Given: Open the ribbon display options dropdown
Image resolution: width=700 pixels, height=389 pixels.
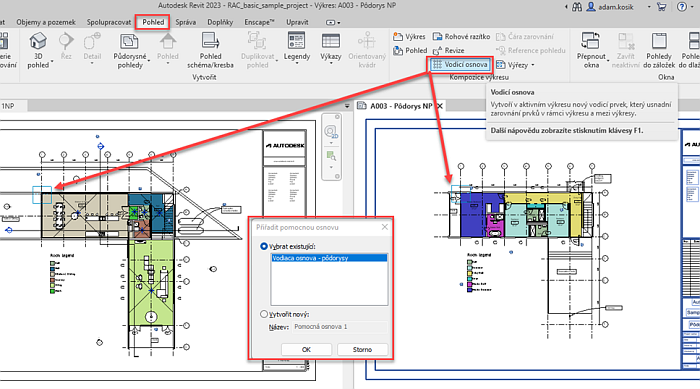Looking at the screenshot, I should pos(333,22).
